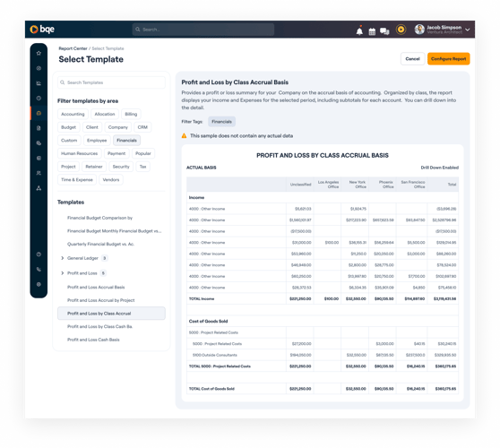Click Jacob Simpson's avatar picture
This screenshot has height=448, width=500.
pos(419,30)
